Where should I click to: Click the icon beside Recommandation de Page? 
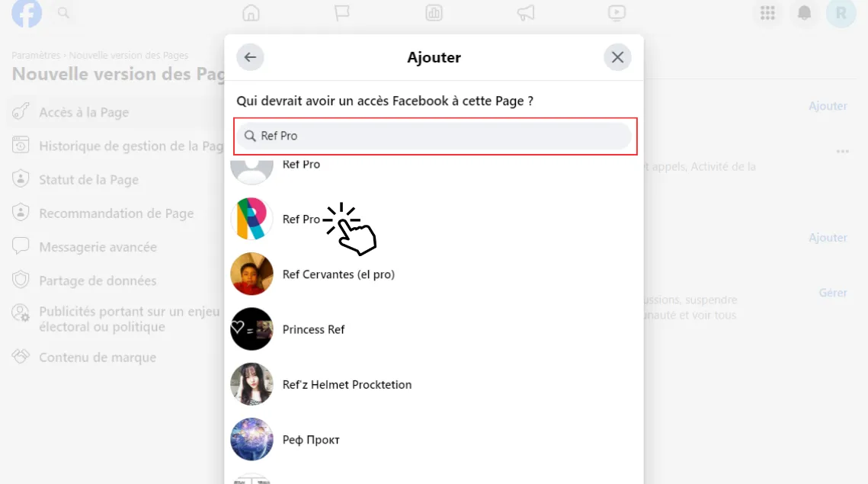(x=21, y=212)
